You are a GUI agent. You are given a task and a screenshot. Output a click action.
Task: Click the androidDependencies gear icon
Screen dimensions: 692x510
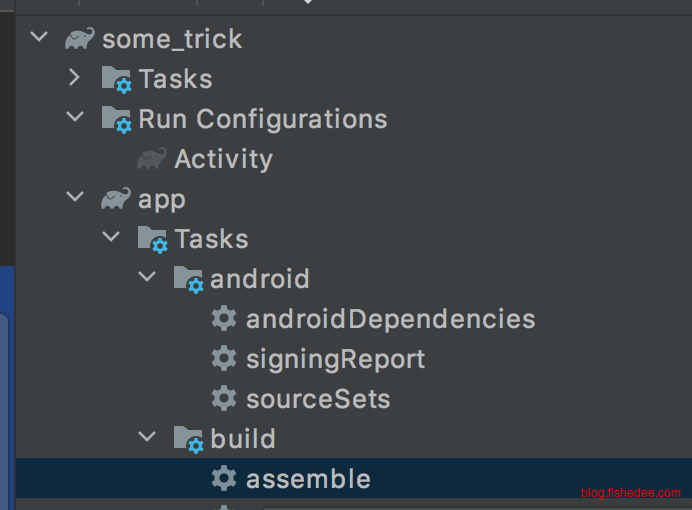[224, 319]
